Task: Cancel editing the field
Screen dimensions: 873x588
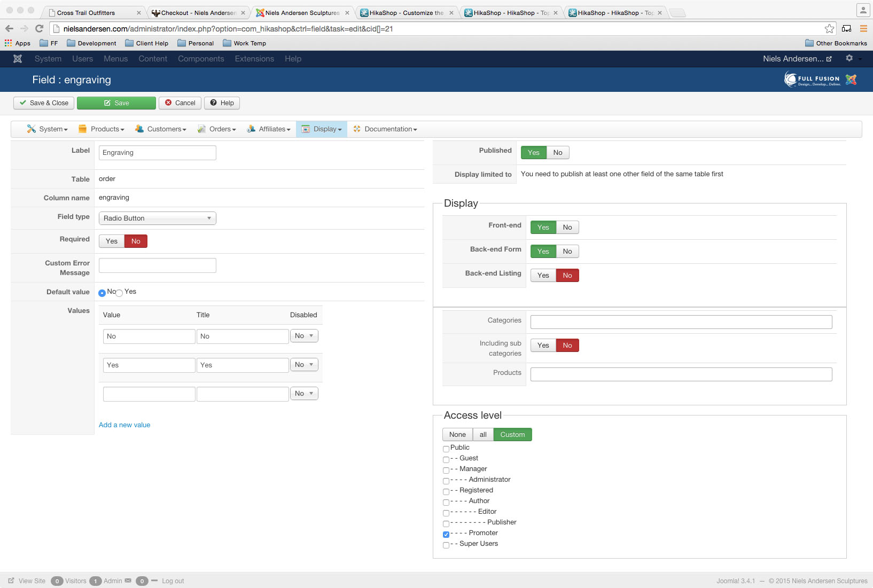Action: [x=180, y=103]
